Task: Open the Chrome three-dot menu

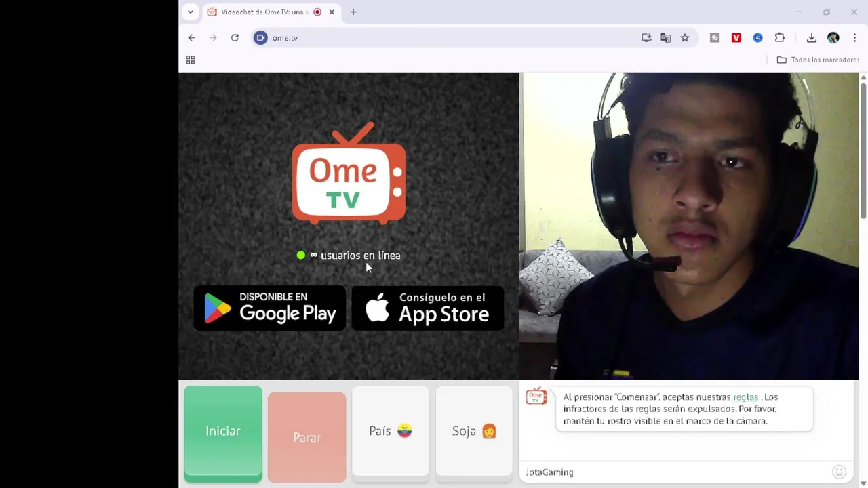Action: click(854, 38)
